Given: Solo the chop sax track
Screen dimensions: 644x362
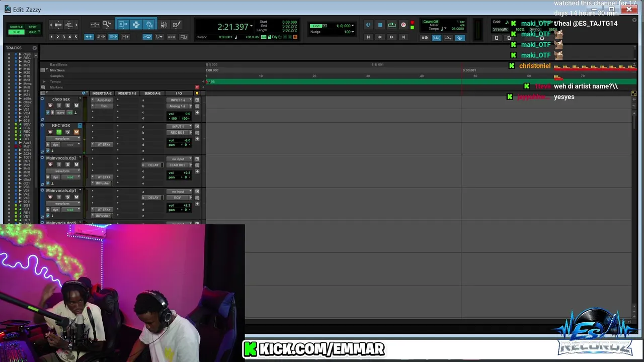Looking at the screenshot, I should pyautogui.click(x=67, y=106).
